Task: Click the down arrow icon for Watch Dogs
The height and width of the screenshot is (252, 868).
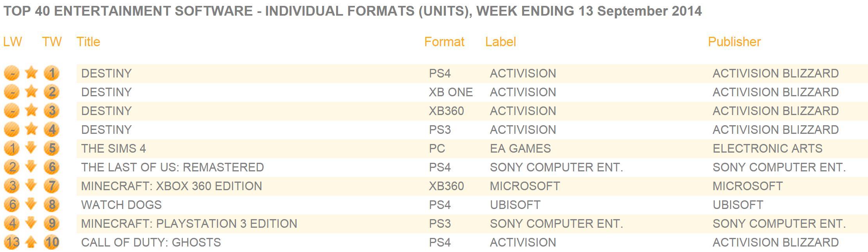Action: [31, 204]
